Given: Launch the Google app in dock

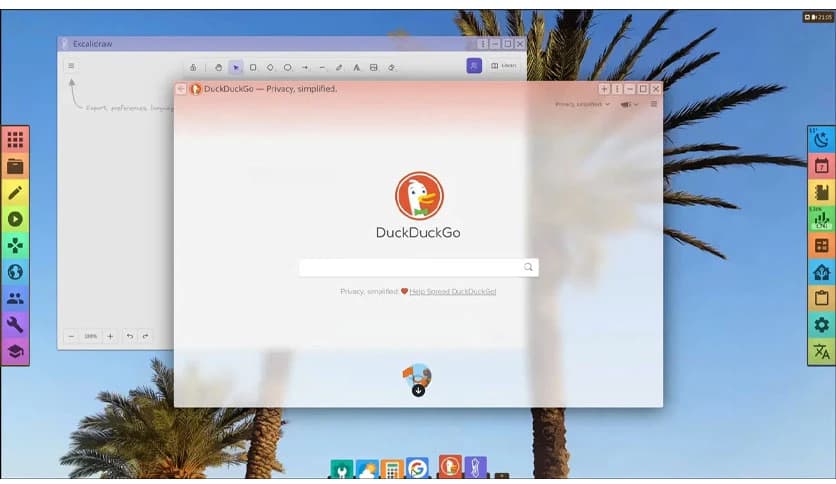Looking at the screenshot, I should pos(417,468).
